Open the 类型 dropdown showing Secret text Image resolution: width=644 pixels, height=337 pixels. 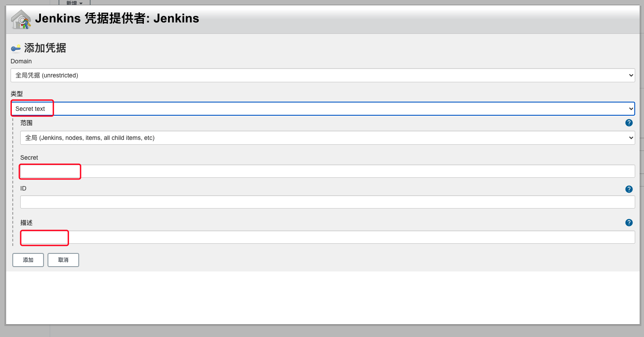[323, 109]
